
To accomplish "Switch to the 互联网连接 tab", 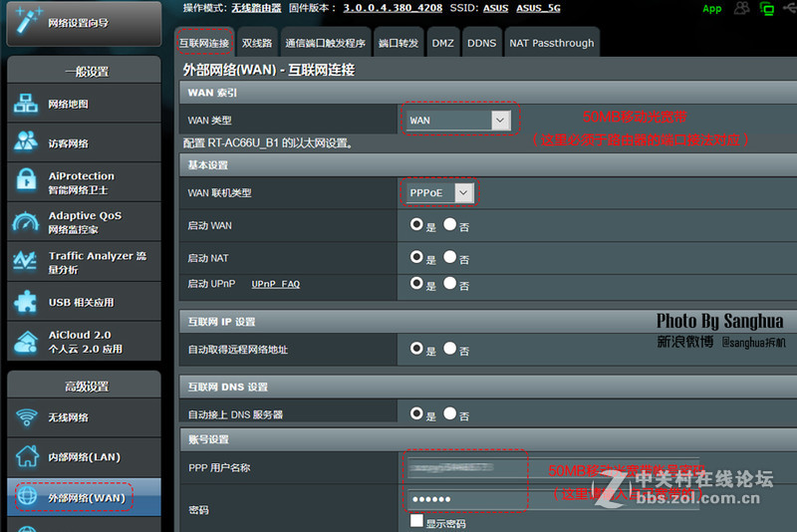I will click(204, 43).
